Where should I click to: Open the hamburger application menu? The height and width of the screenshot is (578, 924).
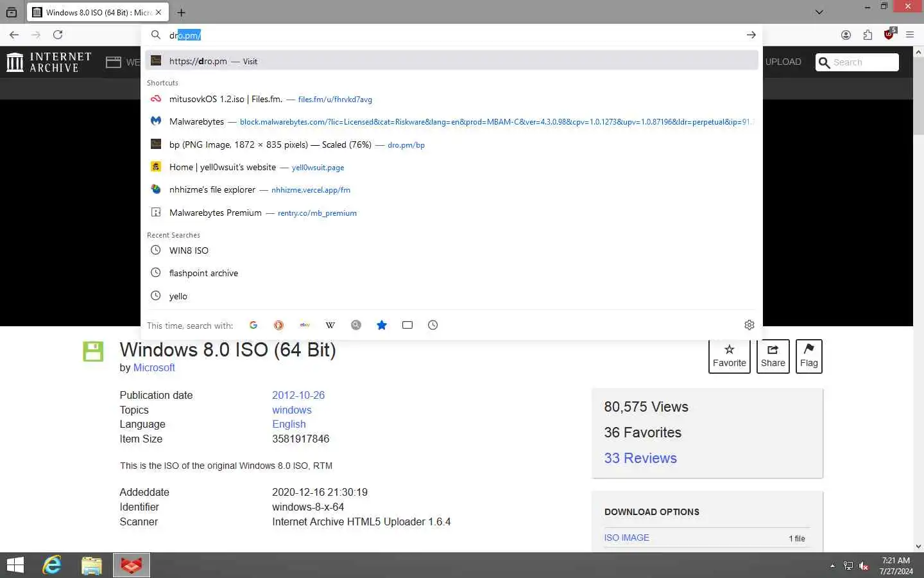click(x=910, y=35)
